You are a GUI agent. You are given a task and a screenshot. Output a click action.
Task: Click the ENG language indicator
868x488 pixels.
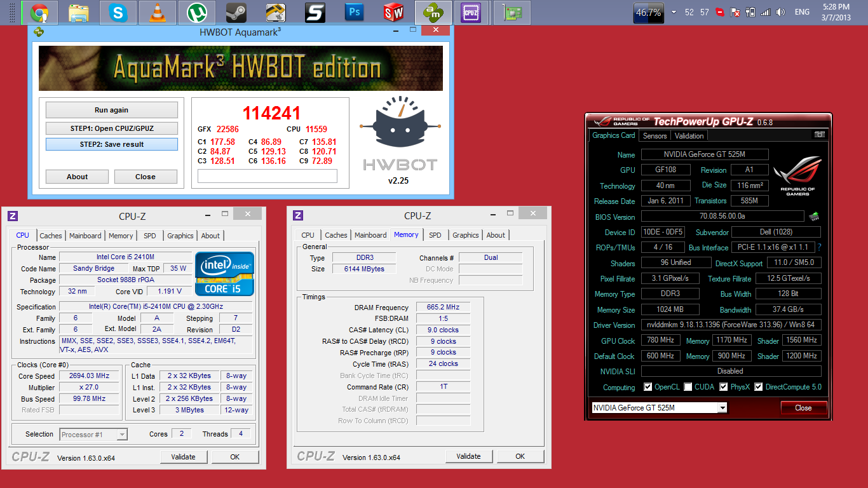pos(802,12)
